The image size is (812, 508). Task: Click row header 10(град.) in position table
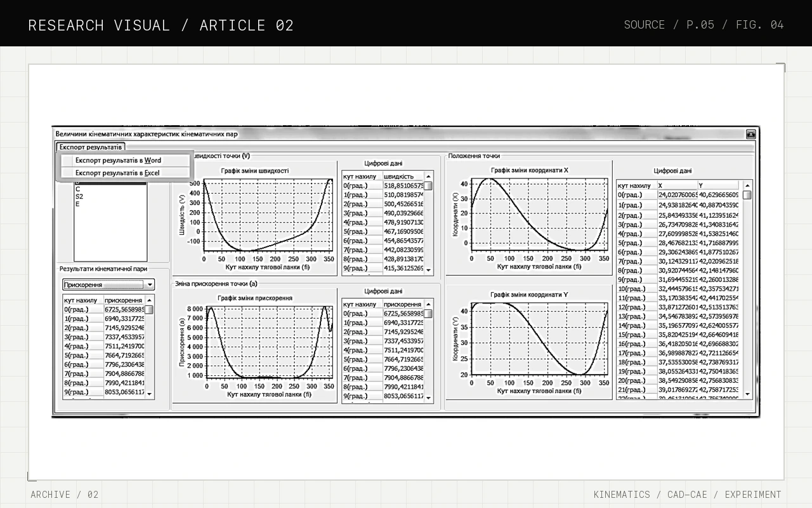click(x=637, y=288)
